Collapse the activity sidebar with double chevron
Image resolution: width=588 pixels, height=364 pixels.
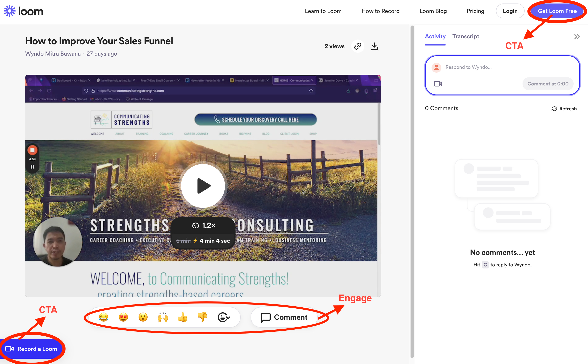point(577,37)
